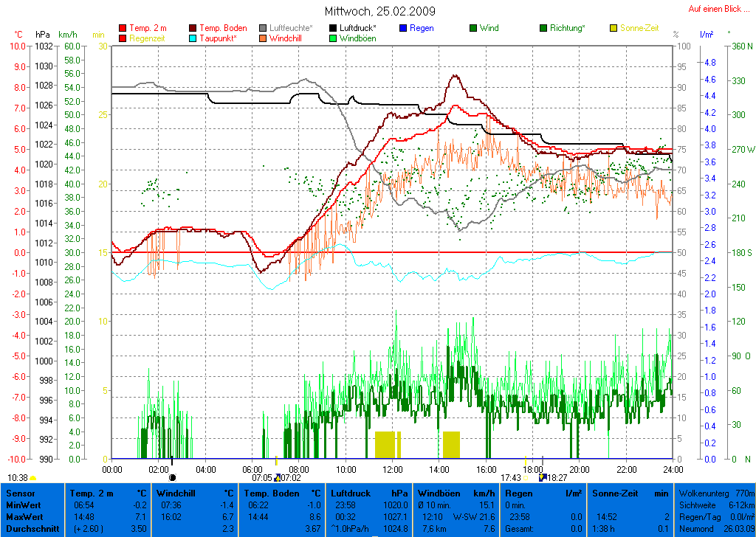This screenshot has height=537, width=756.
Task: Click the yellow Sonne-Zeit legend square
Action: (x=613, y=28)
